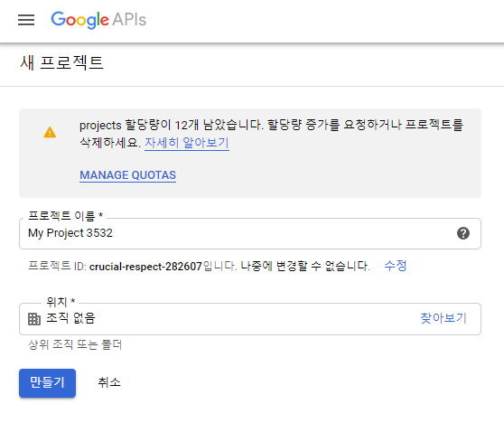Click 수정 to edit project ID

tap(396, 266)
